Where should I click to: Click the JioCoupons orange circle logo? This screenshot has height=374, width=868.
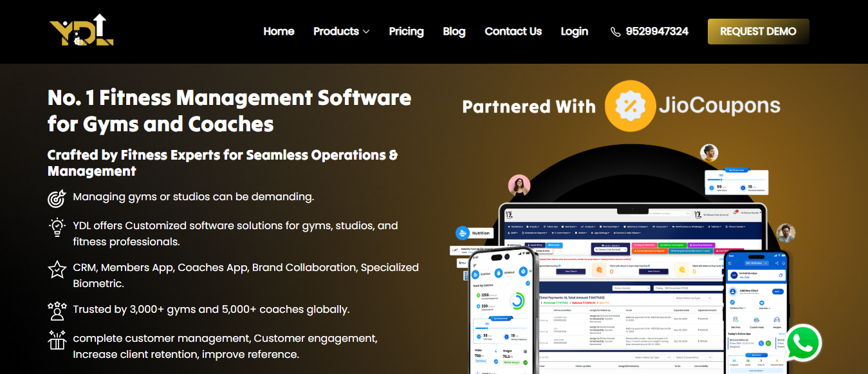(629, 105)
